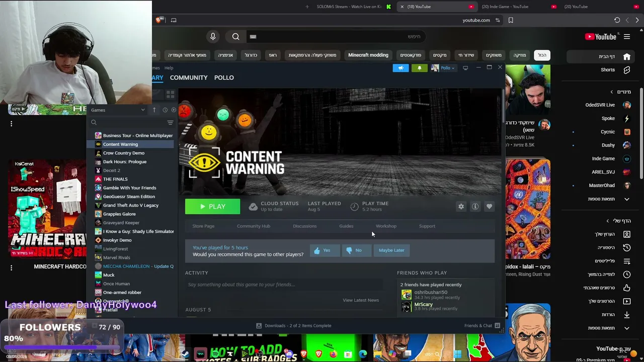Screen dimensions: 644x362
Task: Go to YouTube home via sidebar icon
Action: (627, 56)
